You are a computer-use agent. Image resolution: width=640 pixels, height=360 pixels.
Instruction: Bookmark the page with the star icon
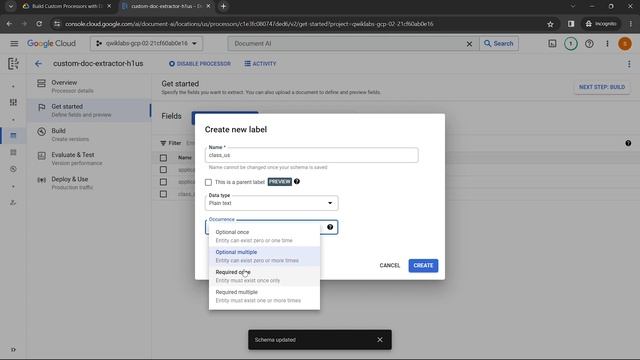click(x=550, y=24)
